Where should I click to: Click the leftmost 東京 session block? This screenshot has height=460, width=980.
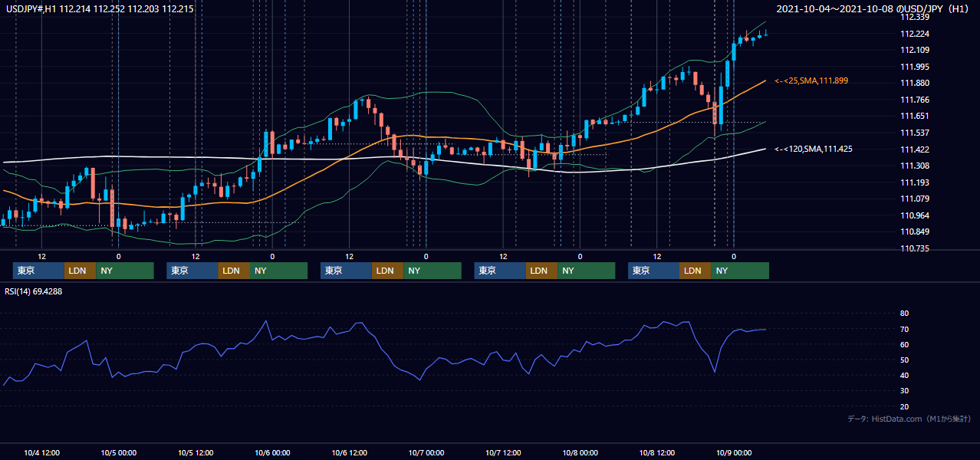[x=38, y=271]
